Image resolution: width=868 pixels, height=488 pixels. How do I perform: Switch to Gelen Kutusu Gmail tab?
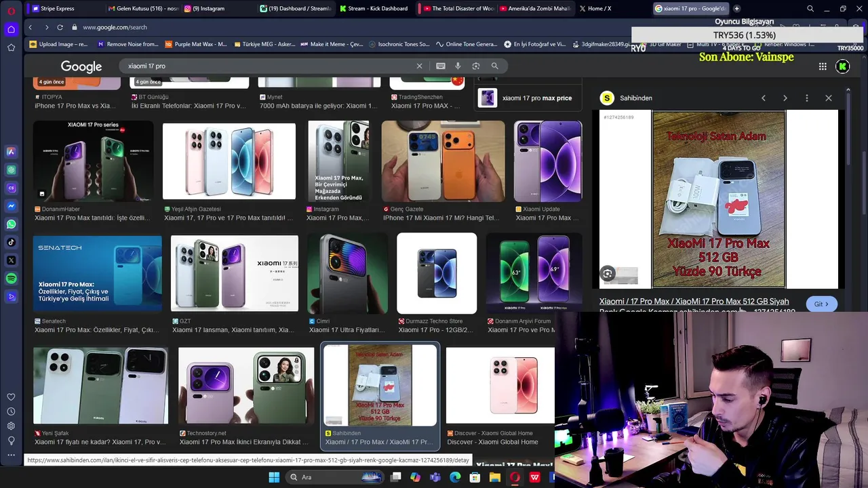[x=143, y=9]
